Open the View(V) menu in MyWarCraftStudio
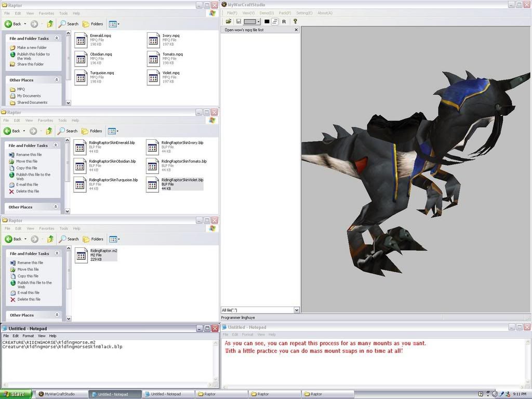 (x=248, y=13)
